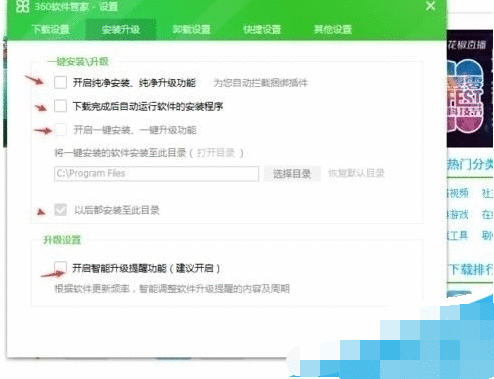
Task: Switch to the 下载设置 tab
Action: (51, 29)
